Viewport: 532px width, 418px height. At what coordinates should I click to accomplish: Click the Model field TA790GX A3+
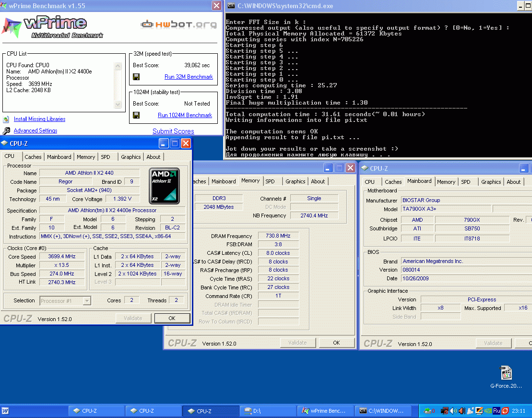446,209
